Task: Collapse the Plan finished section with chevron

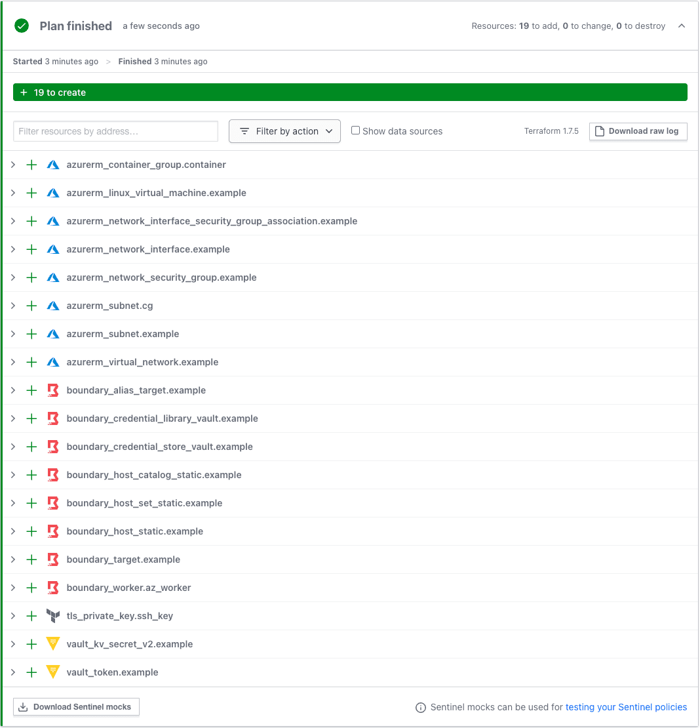Action: point(682,26)
